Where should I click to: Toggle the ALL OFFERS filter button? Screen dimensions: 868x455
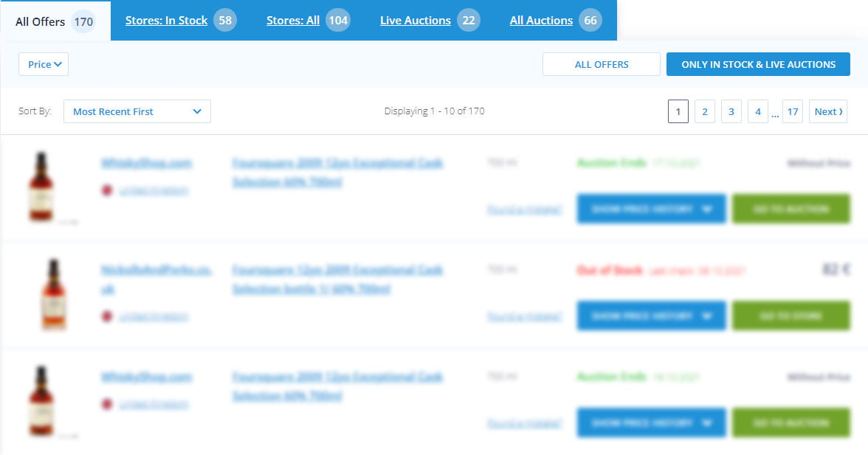601,64
